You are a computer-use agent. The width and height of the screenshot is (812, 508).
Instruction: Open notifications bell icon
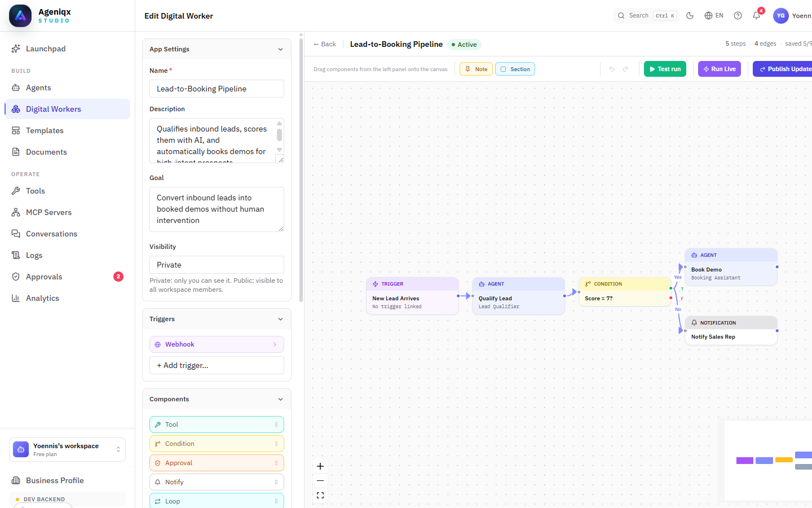click(x=757, y=16)
